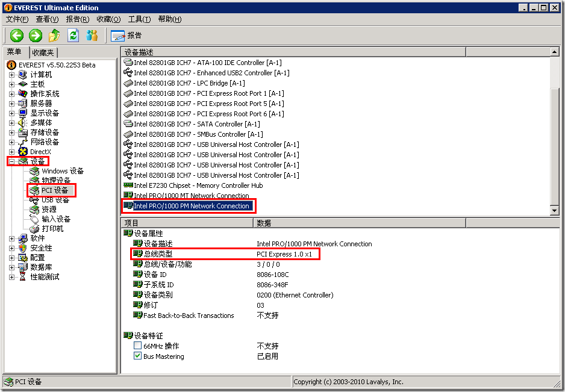The image size is (565, 392).
Task: Expand the 显示设备 tree node
Action: (x=11, y=113)
